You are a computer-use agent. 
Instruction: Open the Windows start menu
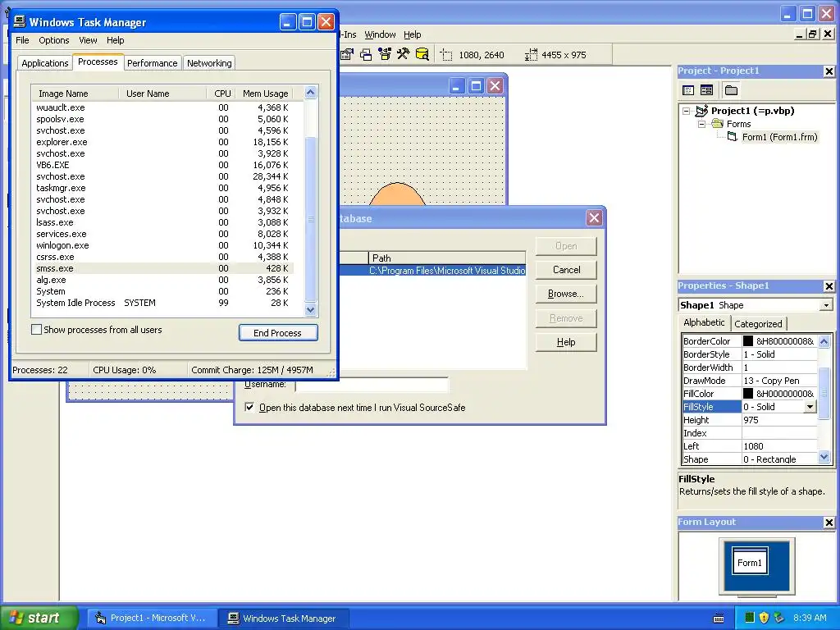point(39,618)
